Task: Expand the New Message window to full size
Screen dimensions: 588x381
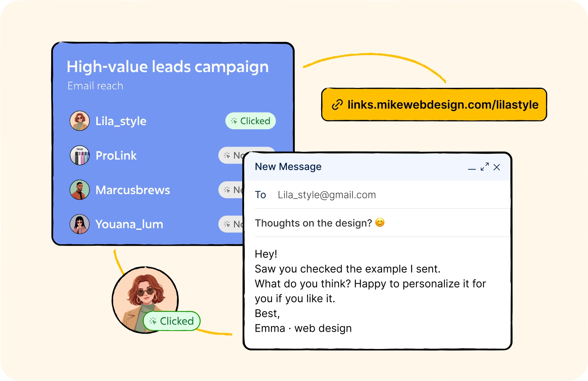Action: (x=485, y=167)
